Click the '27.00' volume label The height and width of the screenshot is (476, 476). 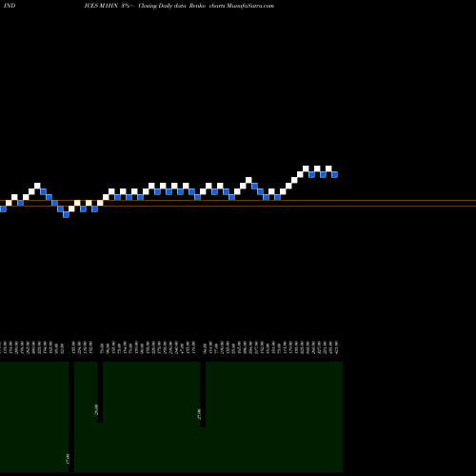click(x=199, y=414)
